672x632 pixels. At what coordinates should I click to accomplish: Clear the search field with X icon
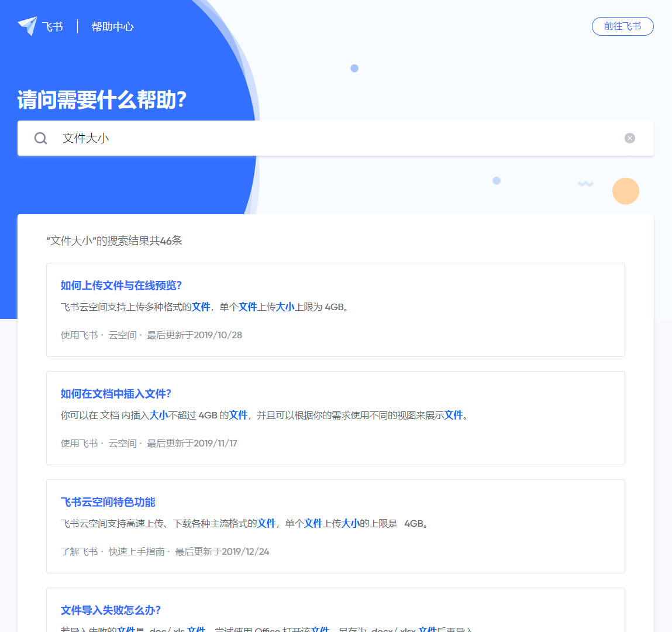click(629, 138)
